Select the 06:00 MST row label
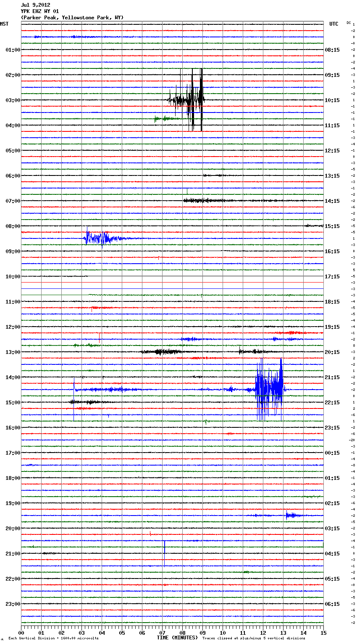The image size is (357, 644). (x=13, y=176)
